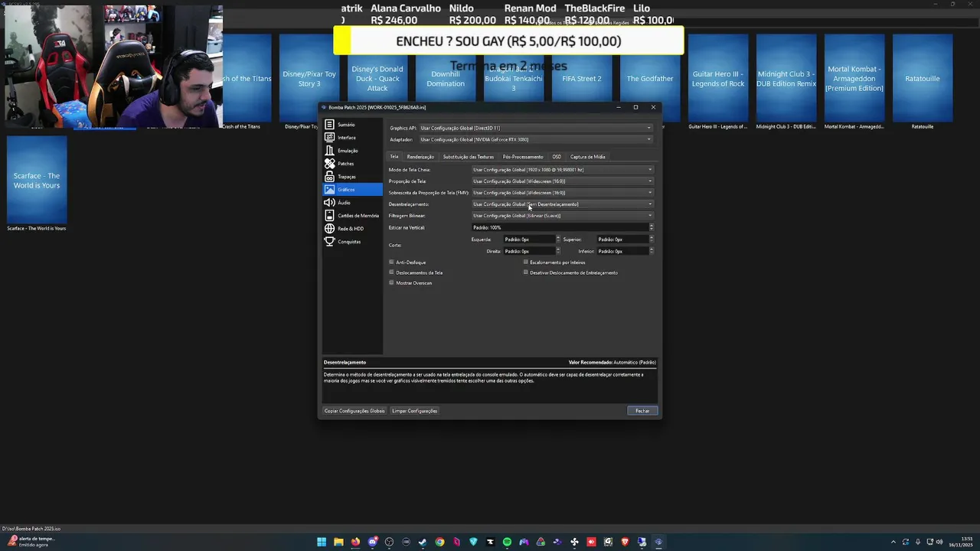
Task: Select the Tela tab
Action: pyautogui.click(x=394, y=156)
